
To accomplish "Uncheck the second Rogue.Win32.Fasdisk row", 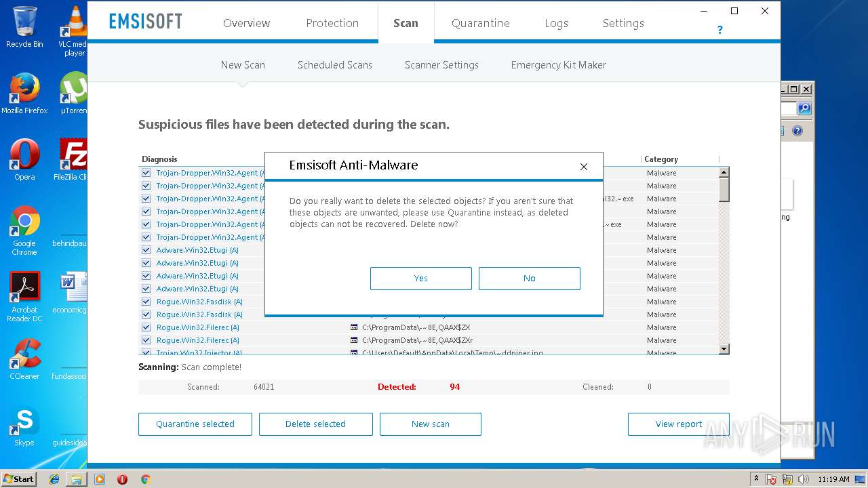I will pyautogui.click(x=146, y=314).
